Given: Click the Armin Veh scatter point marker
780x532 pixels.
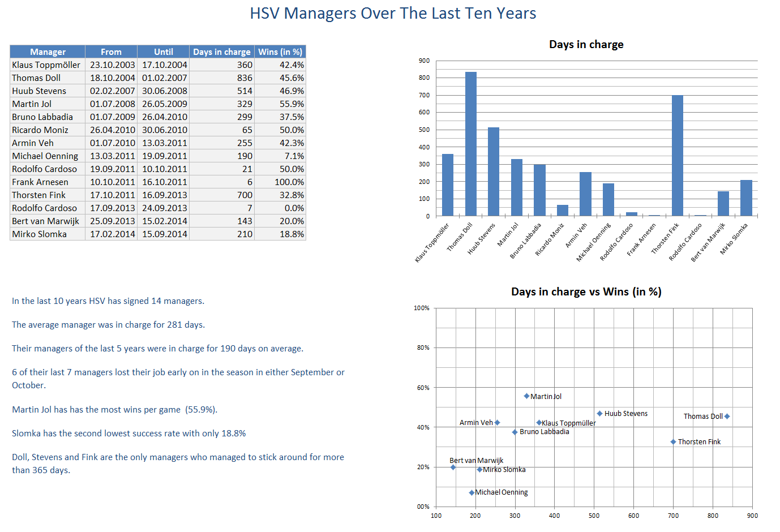Looking at the screenshot, I should [497, 422].
